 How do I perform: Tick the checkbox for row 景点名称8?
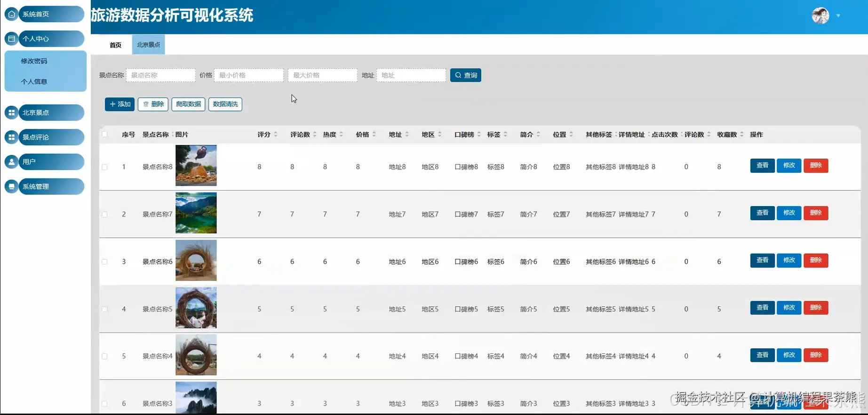104,167
